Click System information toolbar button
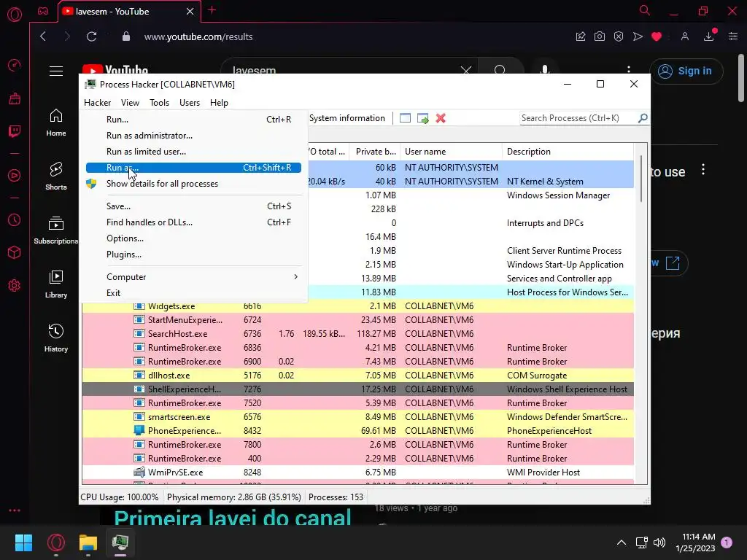The width and height of the screenshot is (747, 560). click(347, 118)
